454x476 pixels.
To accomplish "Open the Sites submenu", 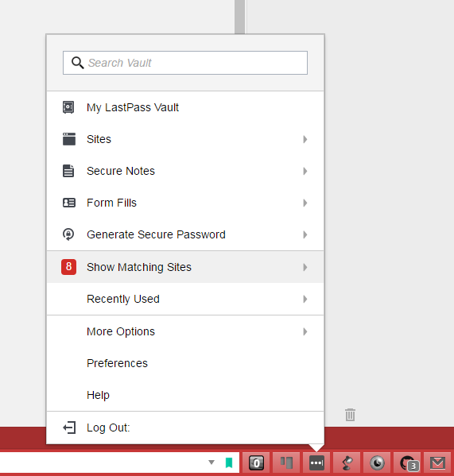I will (185, 139).
